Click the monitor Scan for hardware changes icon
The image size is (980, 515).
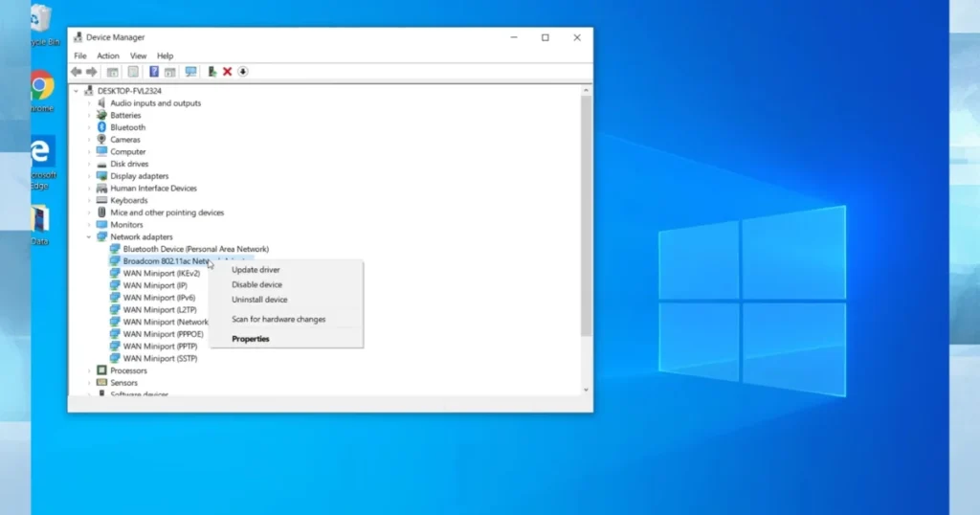(x=191, y=72)
